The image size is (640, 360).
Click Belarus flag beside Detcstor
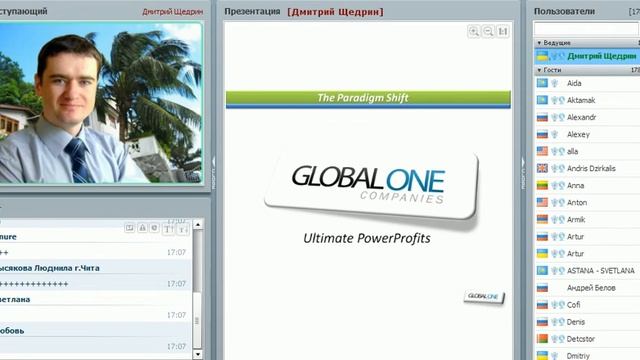(x=542, y=339)
